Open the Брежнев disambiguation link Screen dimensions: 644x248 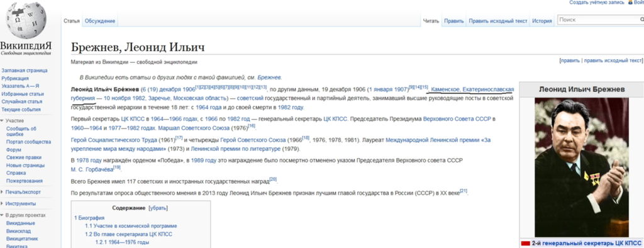(269, 77)
